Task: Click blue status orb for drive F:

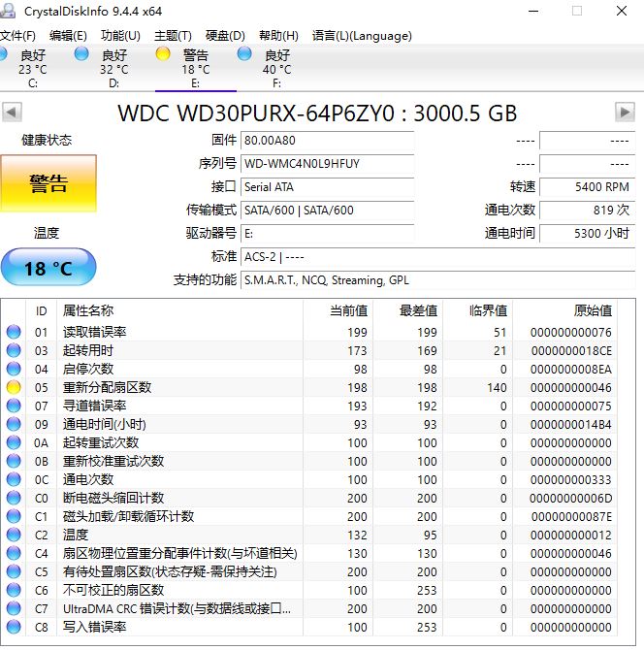Action: tap(244, 53)
